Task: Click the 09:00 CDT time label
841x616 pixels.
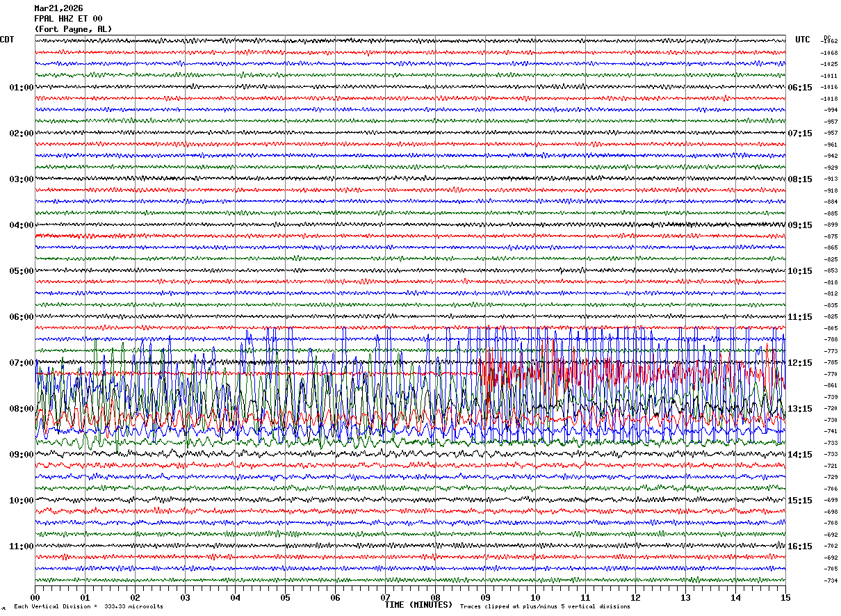Action: (x=22, y=455)
